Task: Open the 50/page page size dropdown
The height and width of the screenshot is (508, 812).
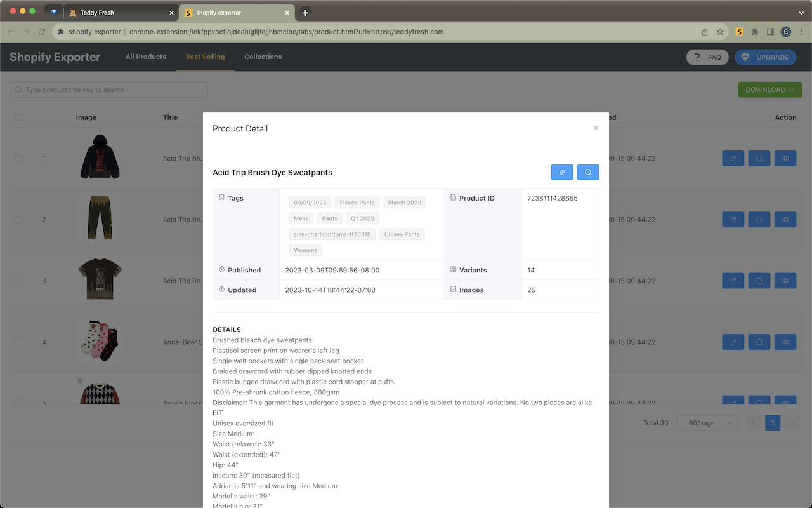Action: (707, 423)
